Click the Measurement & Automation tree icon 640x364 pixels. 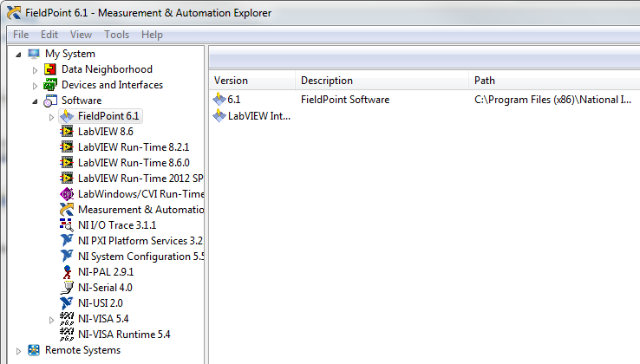(x=67, y=210)
